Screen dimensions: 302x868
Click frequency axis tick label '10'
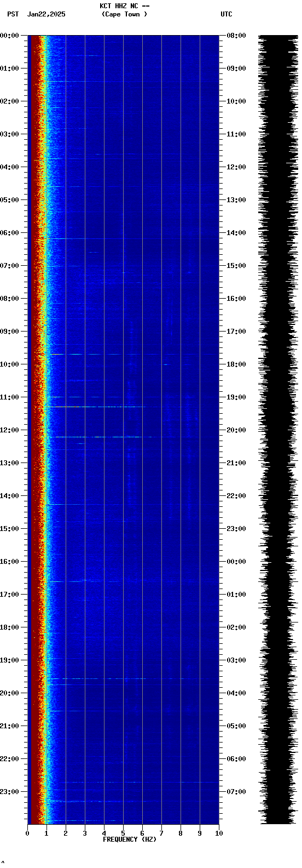(x=219, y=833)
